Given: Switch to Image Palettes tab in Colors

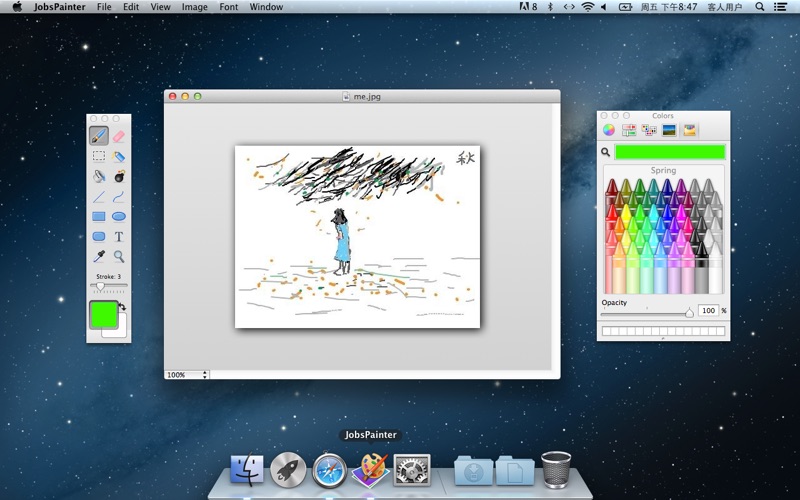Looking at the screenshot, I should pos(669,130).
